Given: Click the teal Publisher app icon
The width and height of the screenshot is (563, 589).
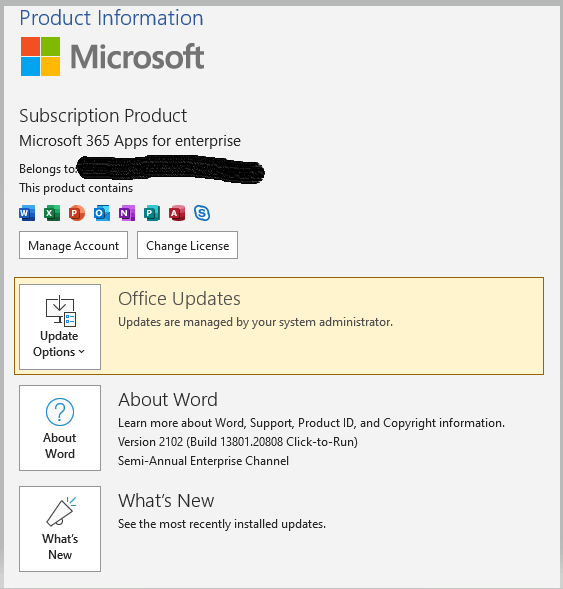Looking at the screenshot, I should tap(152, 213).
